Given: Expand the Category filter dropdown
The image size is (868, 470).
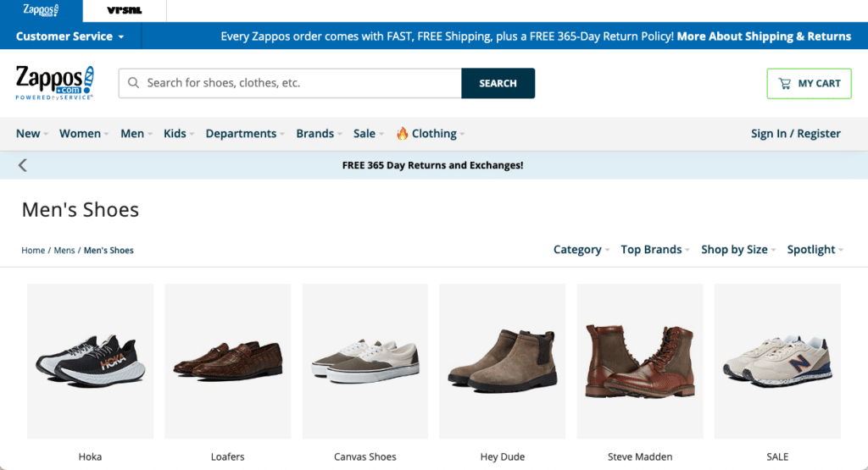Looking at the screenshot, I should [x=581, y=249].
